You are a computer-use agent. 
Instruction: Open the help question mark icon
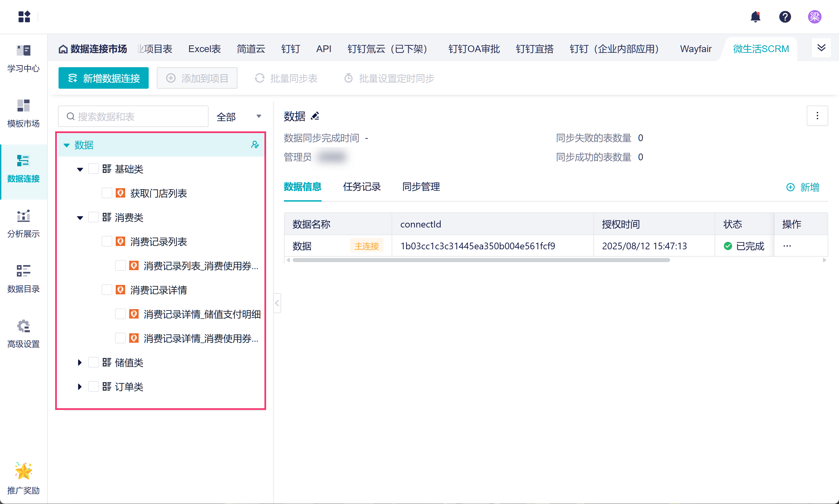point(785,17)
